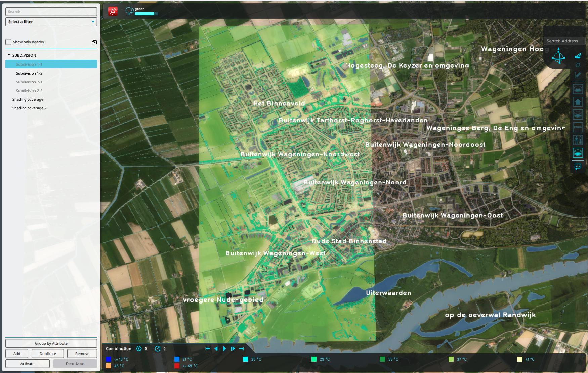588x373 pixels.
Task: Click the Group by Attribute button
Action: pos(51,343)
